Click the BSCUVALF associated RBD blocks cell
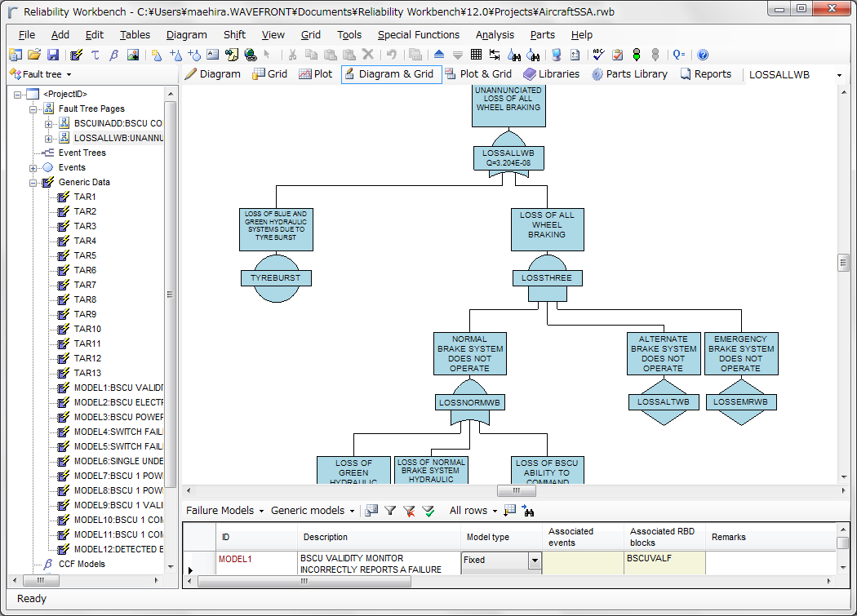Screen dimensions: 857x616 [x=664, y=563]
